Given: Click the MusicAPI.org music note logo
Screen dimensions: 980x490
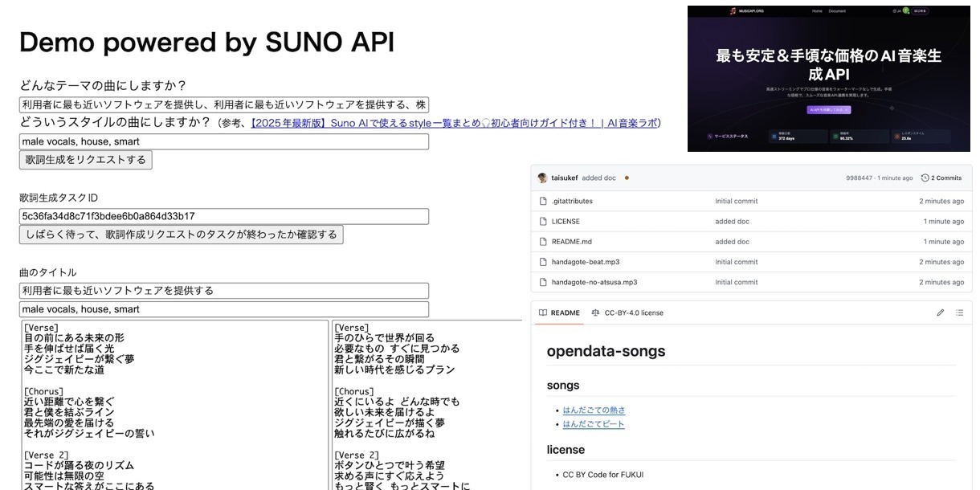Looking at the screenshot, I should pos(733,11).
